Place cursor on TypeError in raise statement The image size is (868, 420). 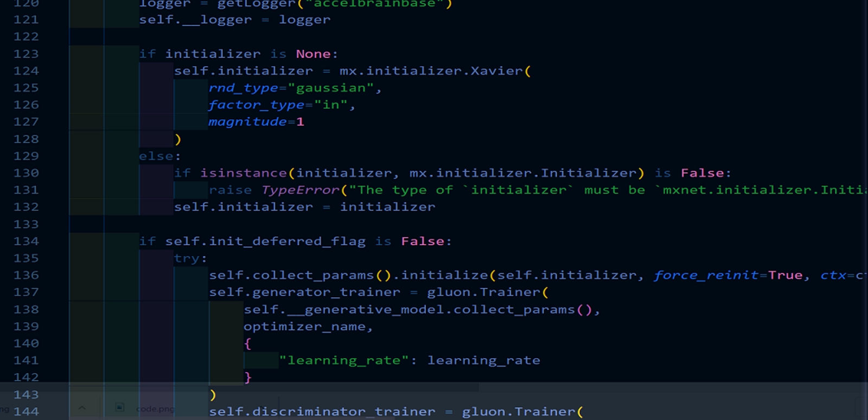pos(300,190)
